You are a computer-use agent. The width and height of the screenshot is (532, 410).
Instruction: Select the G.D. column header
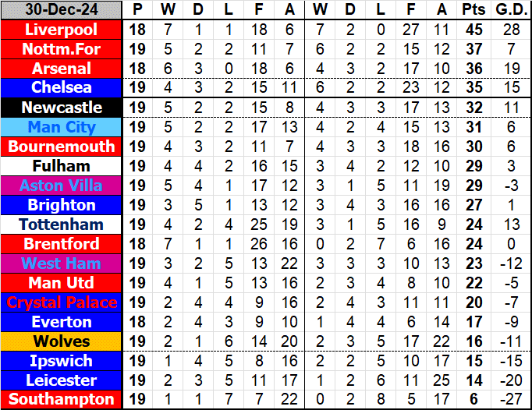pyautogui.click(x=511, y=10)
